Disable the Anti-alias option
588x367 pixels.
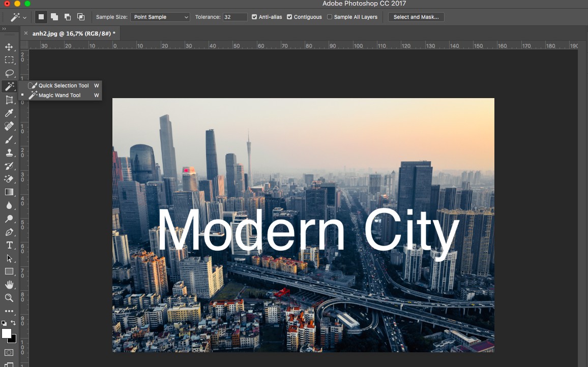(254, 17)
